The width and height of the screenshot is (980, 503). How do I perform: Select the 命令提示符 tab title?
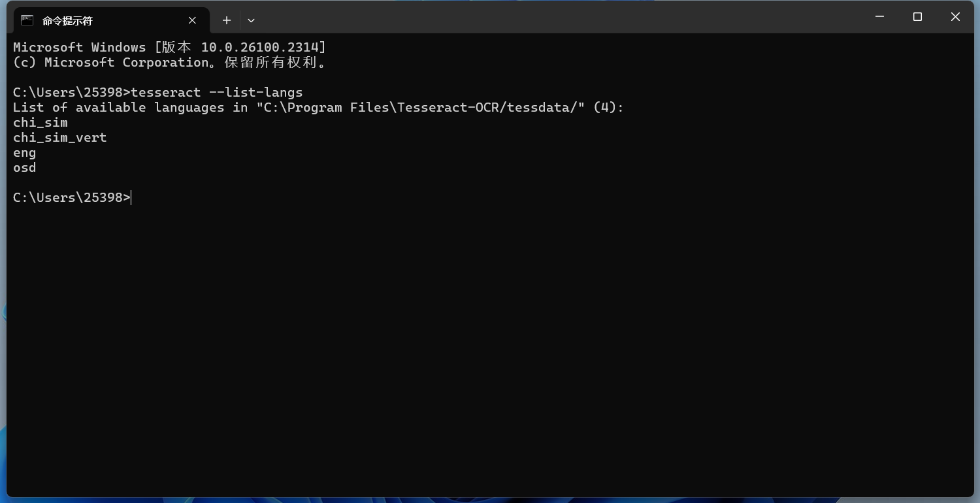(x=67, y=21)
